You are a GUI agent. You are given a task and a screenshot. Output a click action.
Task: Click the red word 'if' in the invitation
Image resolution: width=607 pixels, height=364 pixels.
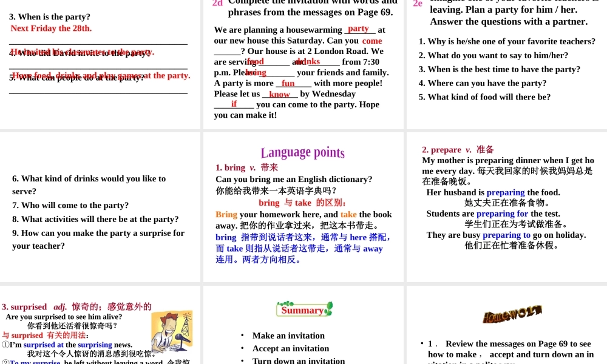pos(234,104)
